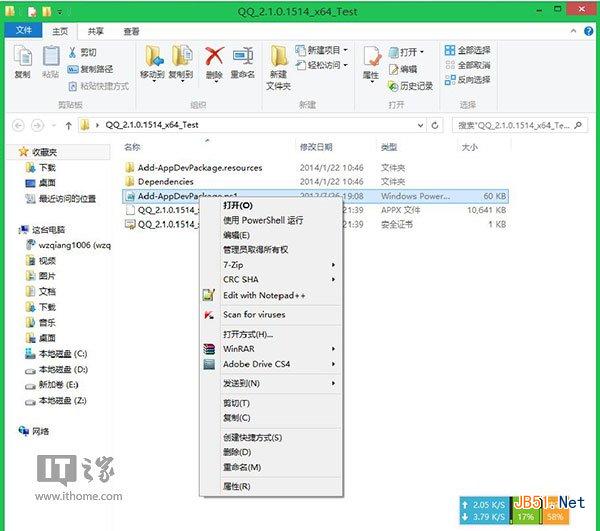
Task: Expand the address bar history dropdown
Action: click(420, 125)
